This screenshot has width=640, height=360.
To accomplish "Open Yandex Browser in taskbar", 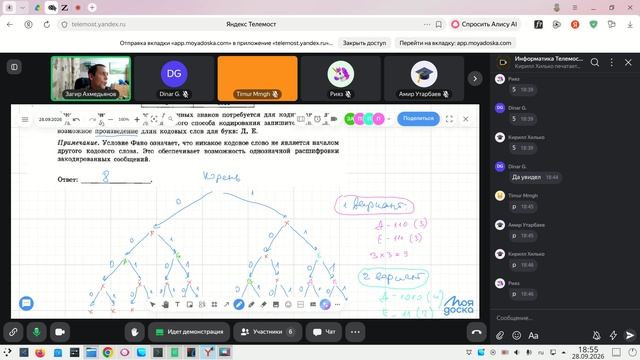I will 208,352.
